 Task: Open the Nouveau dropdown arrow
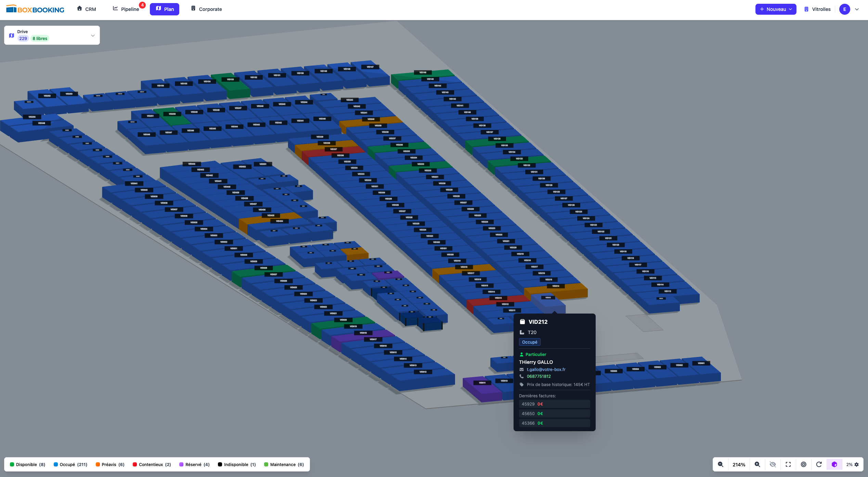click(x=790, y=9)
